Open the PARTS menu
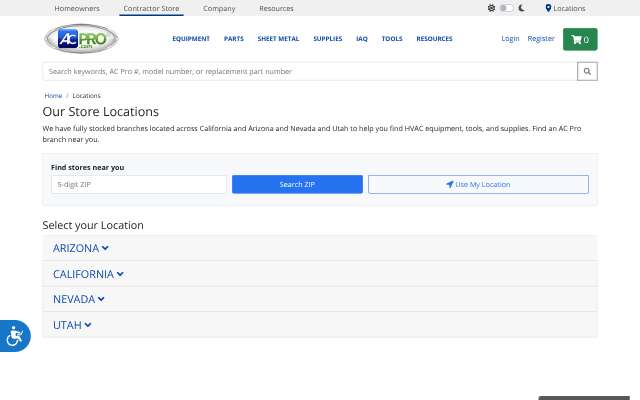The height and width of the screenshot is (400, 640). pos(234,39)
